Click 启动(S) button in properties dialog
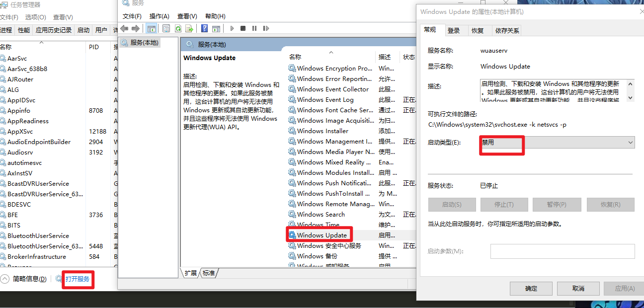 [x=452, y=205]
